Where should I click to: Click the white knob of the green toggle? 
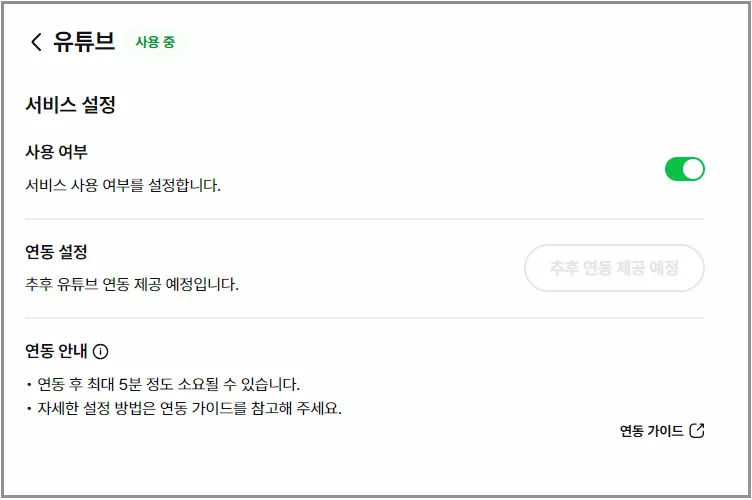[693, 169]
